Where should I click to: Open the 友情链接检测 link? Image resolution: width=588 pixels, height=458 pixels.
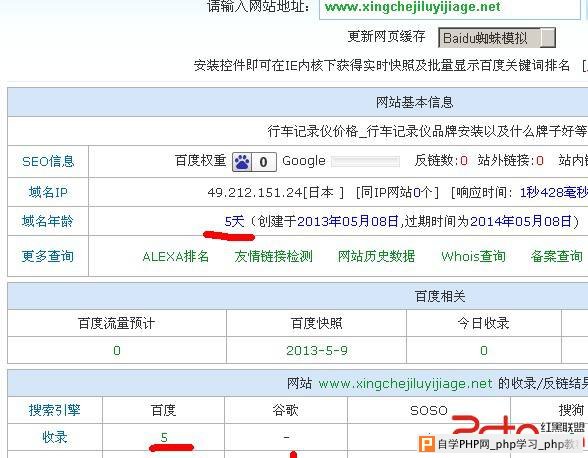(x=273, y=257)
